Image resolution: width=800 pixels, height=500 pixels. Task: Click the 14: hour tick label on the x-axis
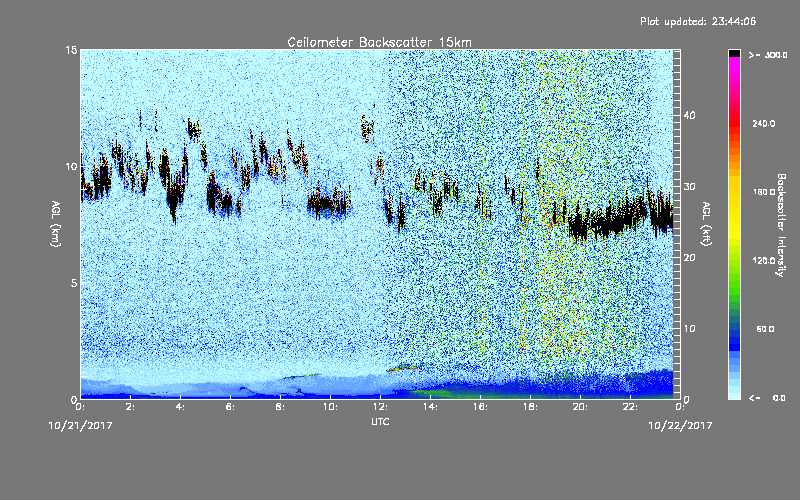(430, 407)
